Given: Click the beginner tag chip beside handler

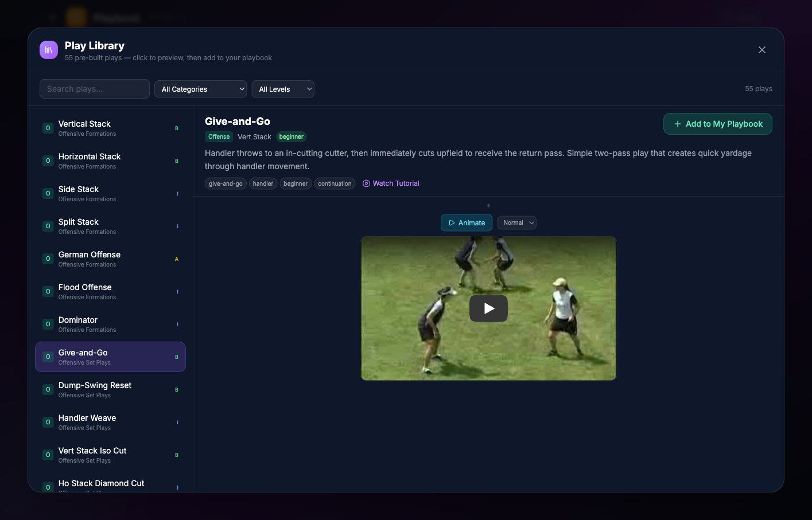Looking at the screenshot, I should click(x=296, y=183).
